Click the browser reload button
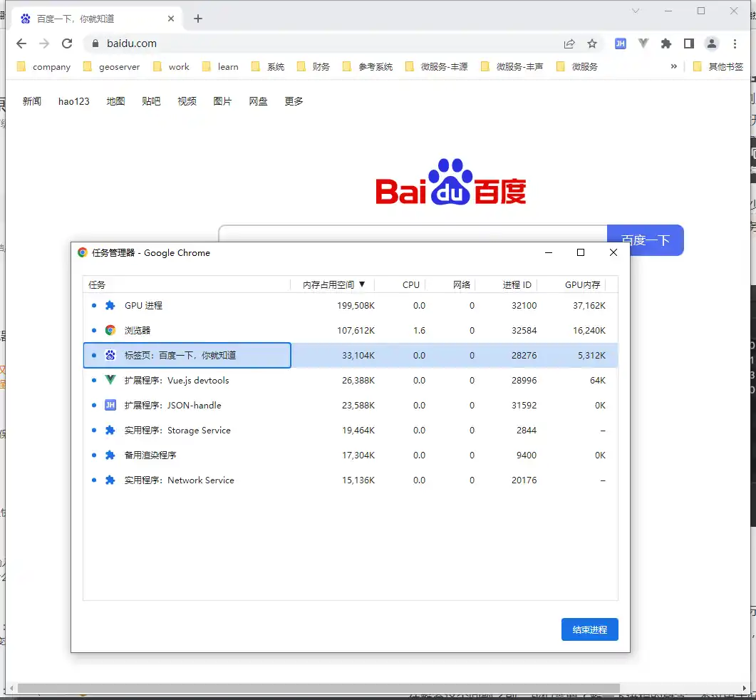Viewport: 756px width, 700px height. [x=67, y=43]
